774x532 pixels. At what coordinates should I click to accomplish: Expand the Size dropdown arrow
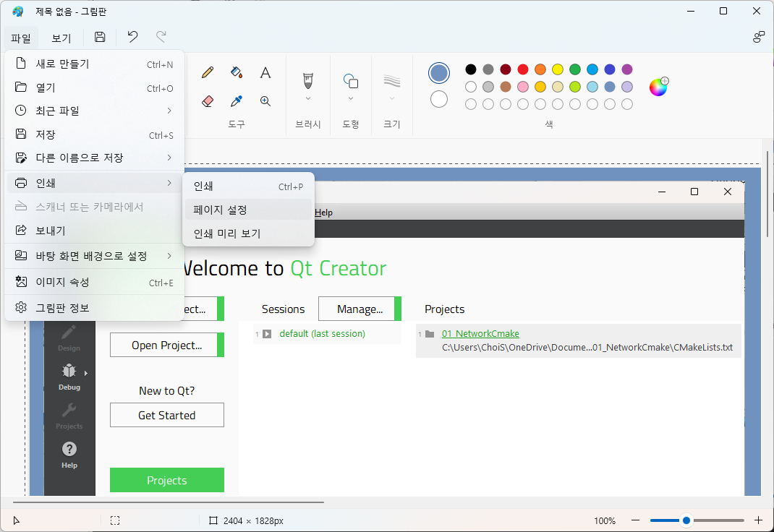coord(392,98)
